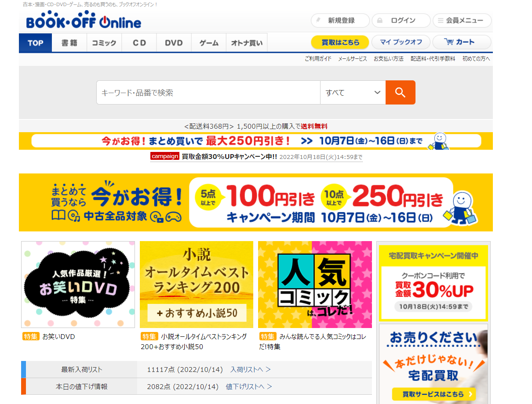Click the red campaign badge label
Screen dimensions: 532x404
point(165,156)
